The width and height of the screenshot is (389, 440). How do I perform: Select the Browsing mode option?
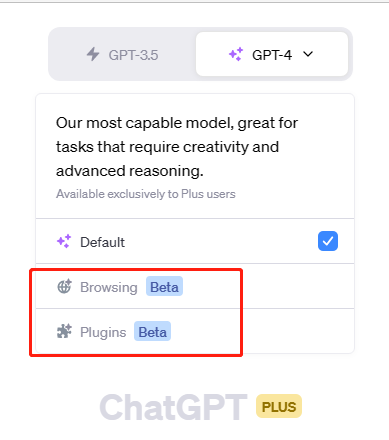tap(195, 286)
